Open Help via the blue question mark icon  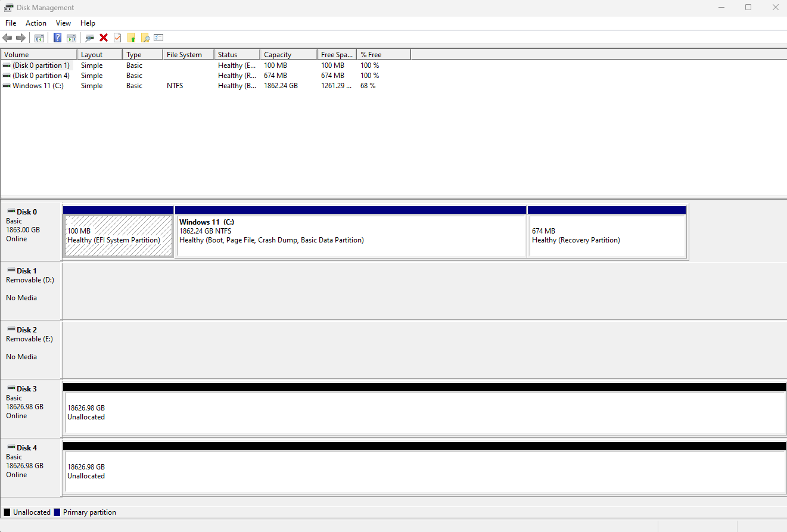(58, 38)
